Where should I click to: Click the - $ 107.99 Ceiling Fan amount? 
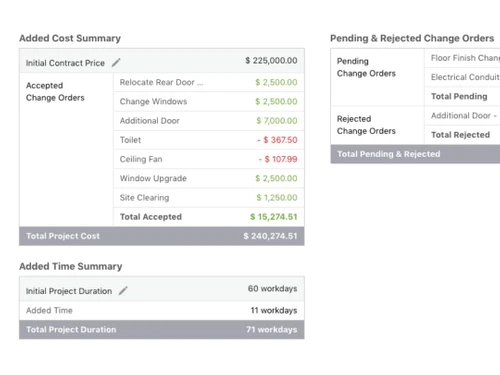pyautogui.click(x=278, y=159)
